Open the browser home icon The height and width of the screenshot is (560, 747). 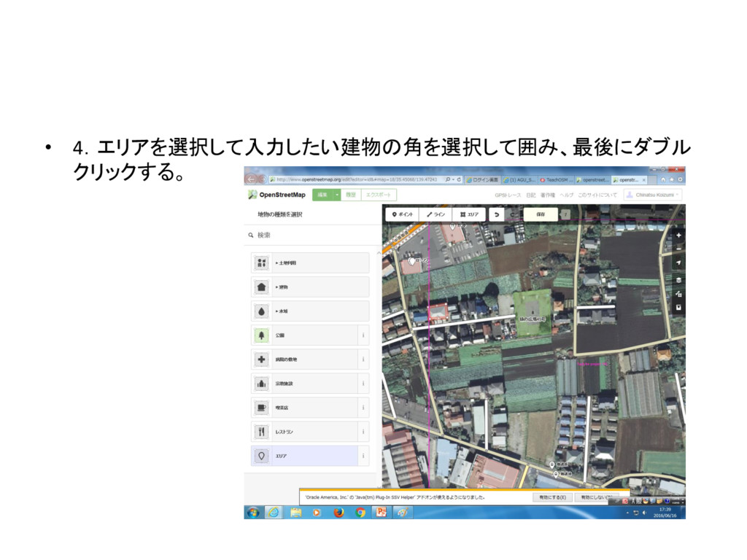point(663,179)
